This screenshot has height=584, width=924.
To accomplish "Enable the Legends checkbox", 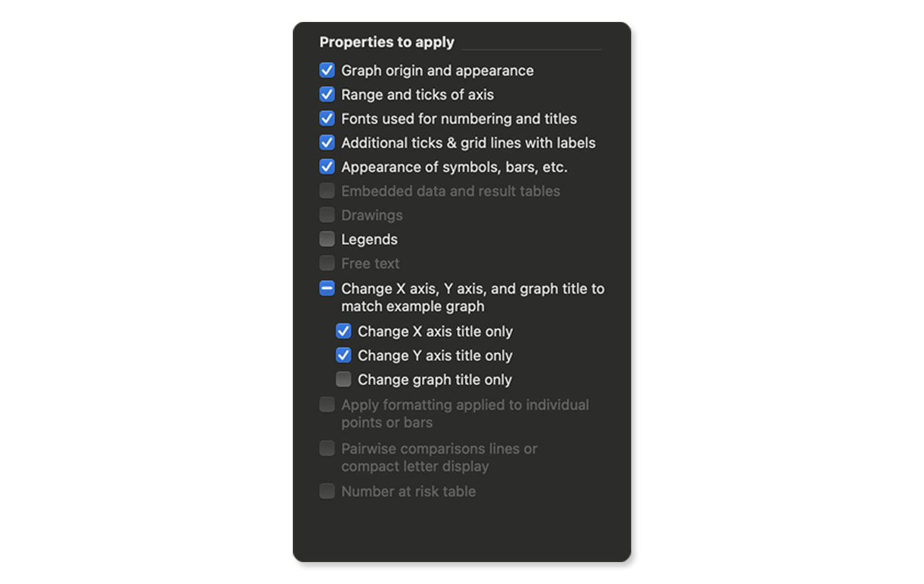I will 327,239.
